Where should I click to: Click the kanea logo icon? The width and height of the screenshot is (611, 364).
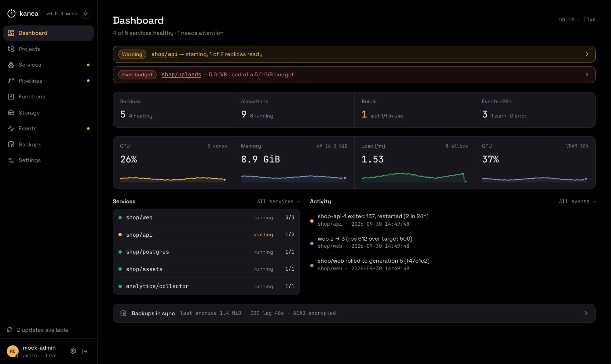tap(11, 13)
